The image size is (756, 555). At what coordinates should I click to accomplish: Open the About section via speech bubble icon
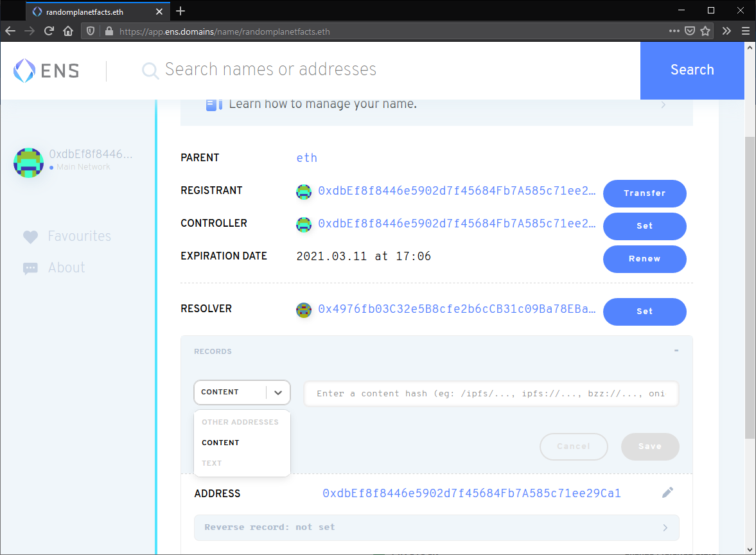coord(30,268)
